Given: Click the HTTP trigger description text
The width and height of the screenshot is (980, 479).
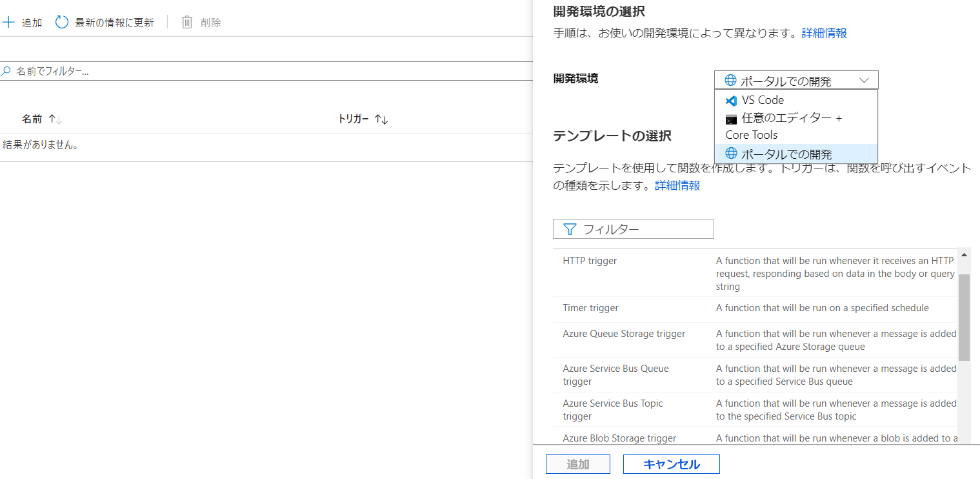Looking at the screenshot, I should [835, 274].
